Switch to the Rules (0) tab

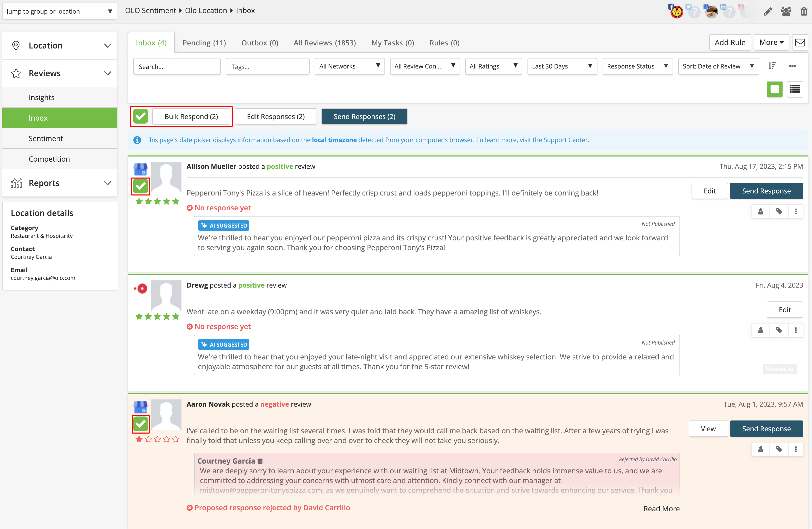click(444, 43)
